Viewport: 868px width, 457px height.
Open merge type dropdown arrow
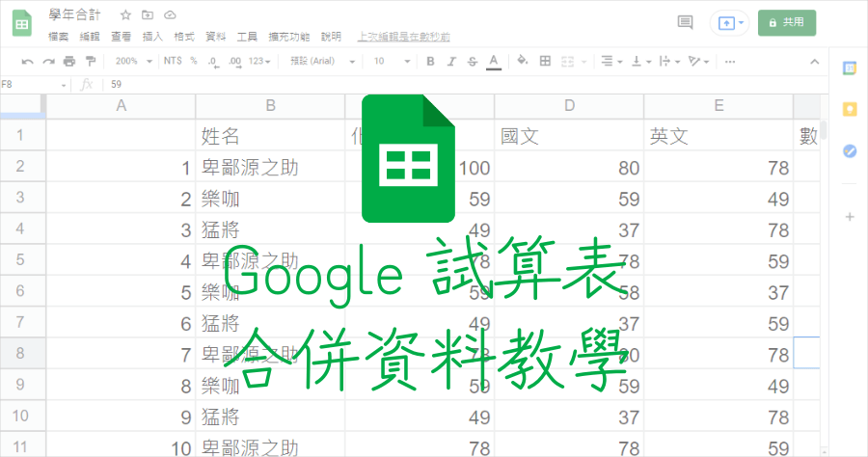[583, 62]
